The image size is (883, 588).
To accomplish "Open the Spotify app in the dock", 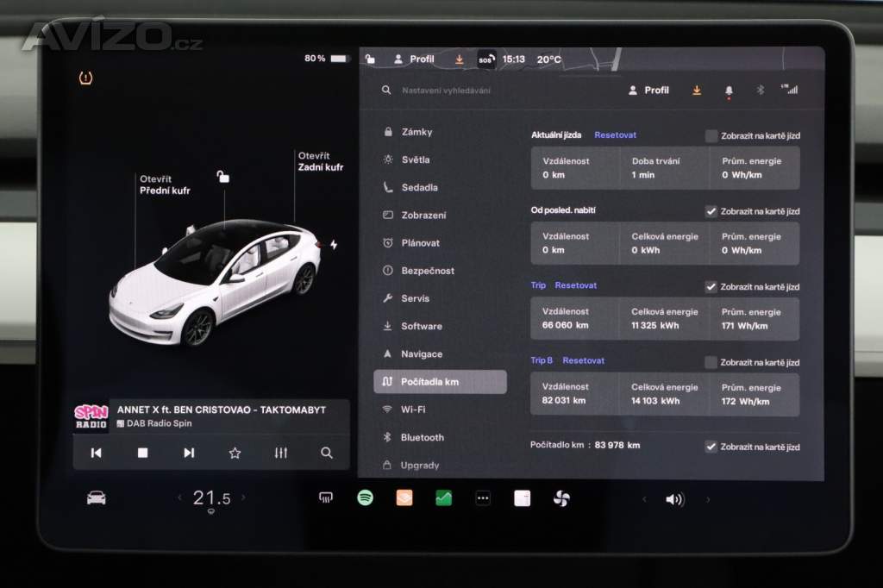I will coord(365,498).
